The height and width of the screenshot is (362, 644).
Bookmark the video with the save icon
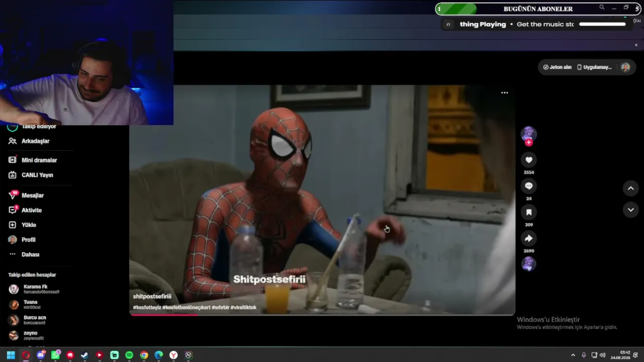click(528, 212)
